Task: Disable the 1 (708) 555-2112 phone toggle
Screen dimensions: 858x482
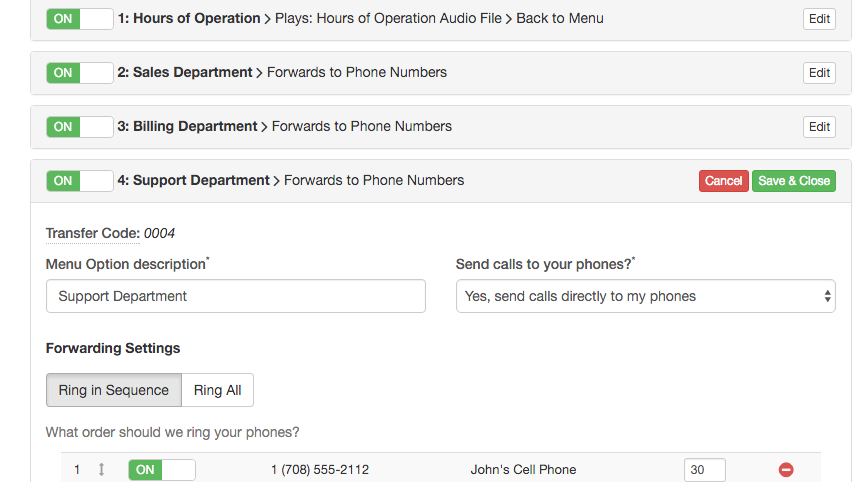Action: click(x=162, y=469)
